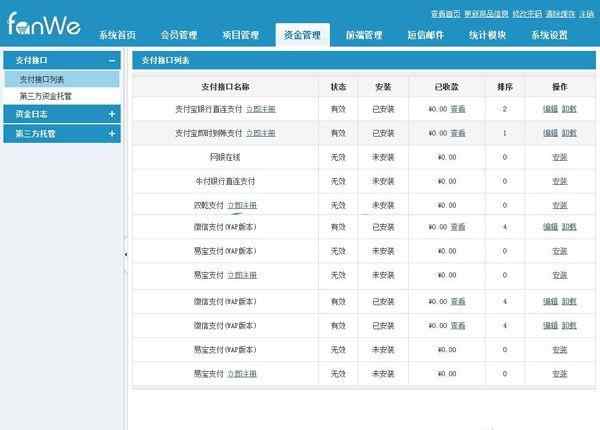Image resolution: width=600 pixels, height=430 pixels.
Task: Click 未安装 cell in 丰付银行直连支付 row
Action: (383, 181)
